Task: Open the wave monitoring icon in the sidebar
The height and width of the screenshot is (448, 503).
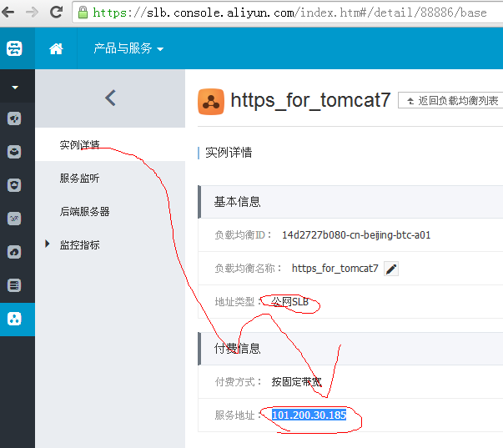Action: pyautogui.click(x=14, y=219)
